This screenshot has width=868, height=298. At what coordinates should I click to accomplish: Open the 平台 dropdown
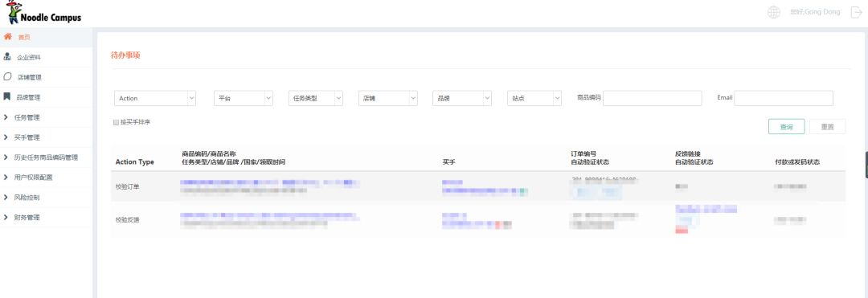(243, 98)
